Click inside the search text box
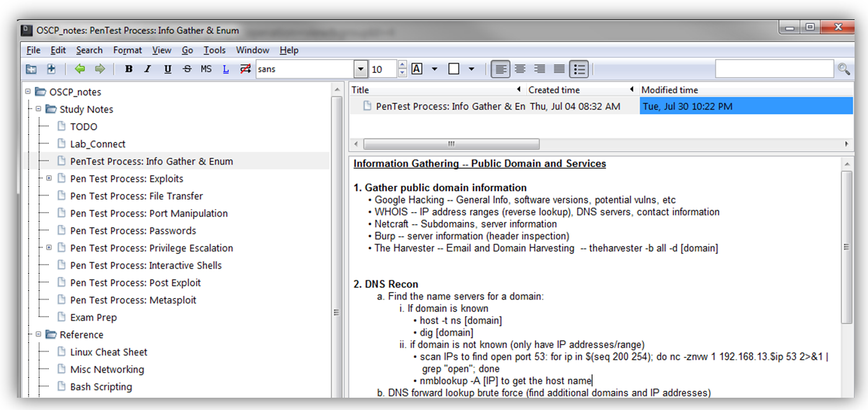This screenshot has width=868, height=410. [774, 69]
